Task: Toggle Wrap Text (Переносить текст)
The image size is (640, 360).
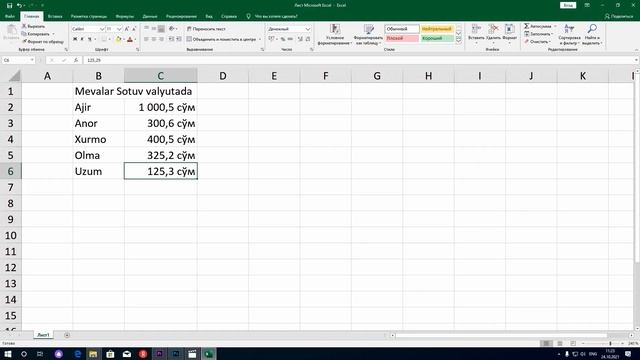Action: point(206,29)
